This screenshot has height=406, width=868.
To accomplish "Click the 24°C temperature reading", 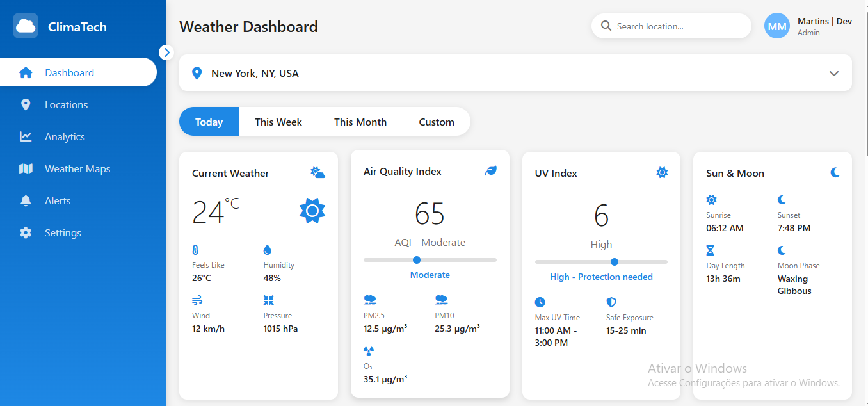I will (216, 212).
